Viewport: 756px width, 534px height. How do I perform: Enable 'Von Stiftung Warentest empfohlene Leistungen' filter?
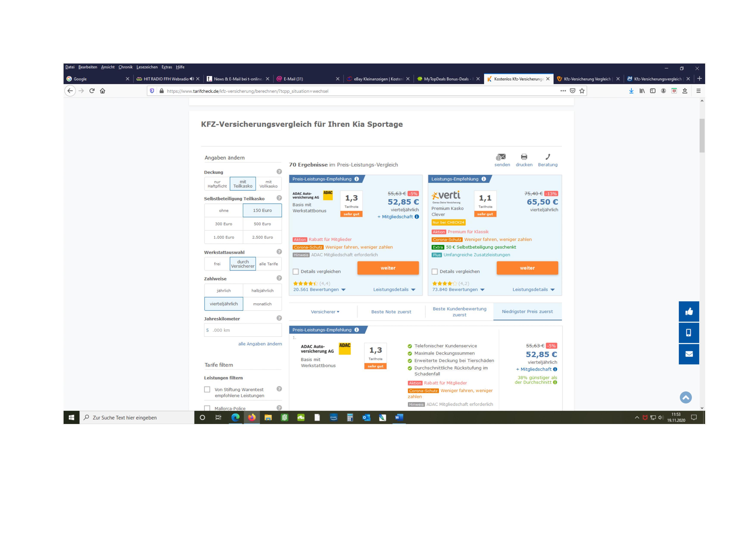coord(207,390)
